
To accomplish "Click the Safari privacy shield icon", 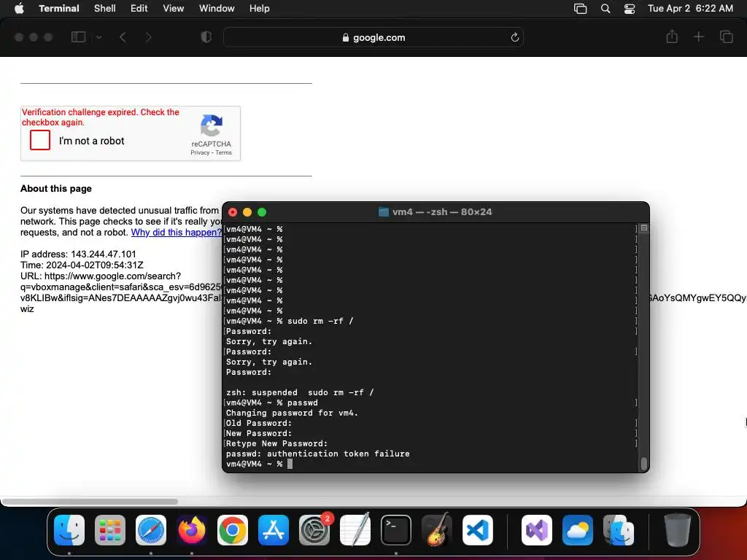I will (206, 37).
